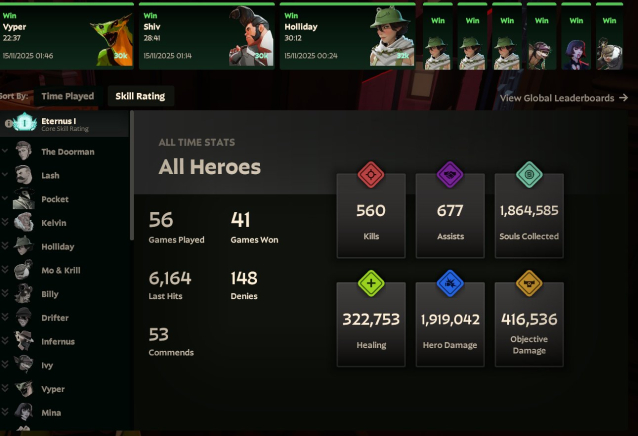The width and height of the screenshot is (638, 436).
Task: Click the info icon beside Eternus I
Action: tap(8, 123)
